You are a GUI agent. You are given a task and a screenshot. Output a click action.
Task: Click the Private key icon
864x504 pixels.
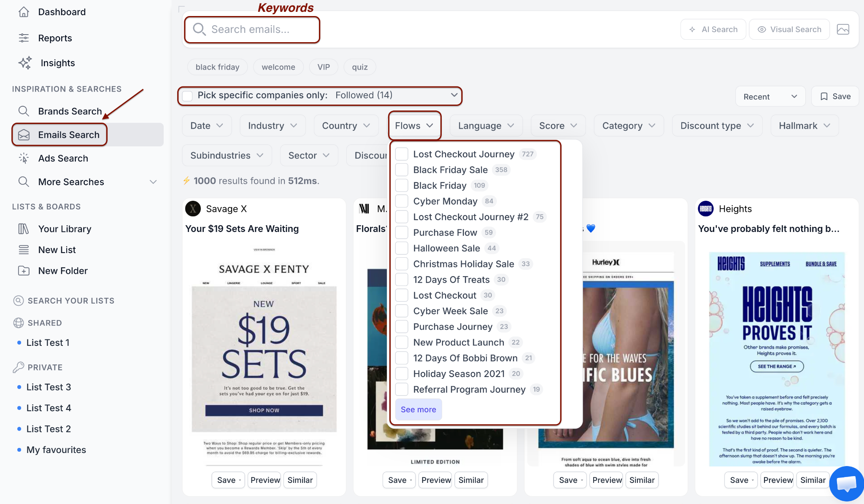pyautogui.click(x=19, y=367)
